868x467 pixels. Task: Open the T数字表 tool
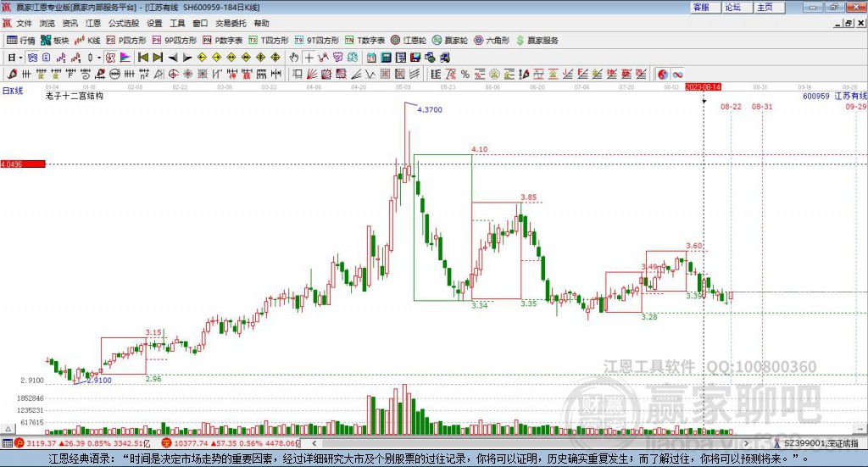coord(364,41)
